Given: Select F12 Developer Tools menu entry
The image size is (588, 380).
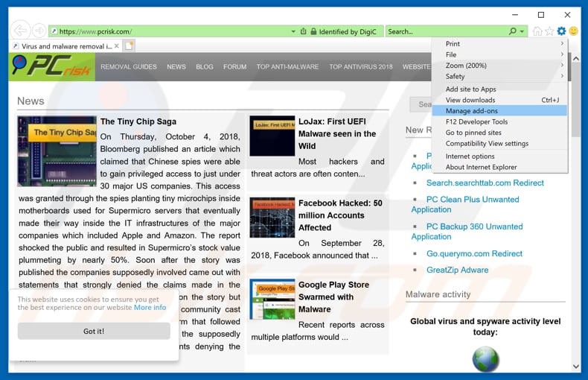Looking at the screenshot, I should pyautogui.click(x=476, y=121).
